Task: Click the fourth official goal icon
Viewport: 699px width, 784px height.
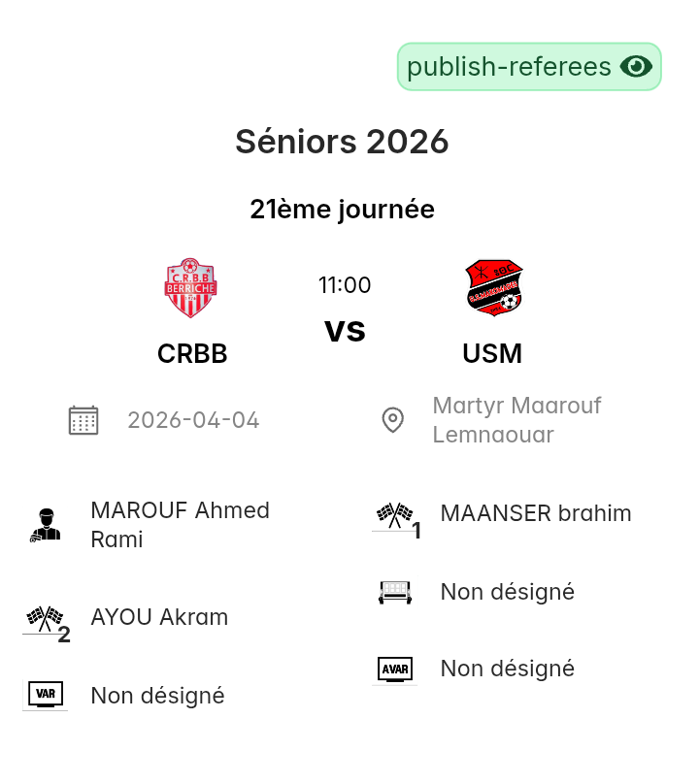Action: [x=394, y=592]
